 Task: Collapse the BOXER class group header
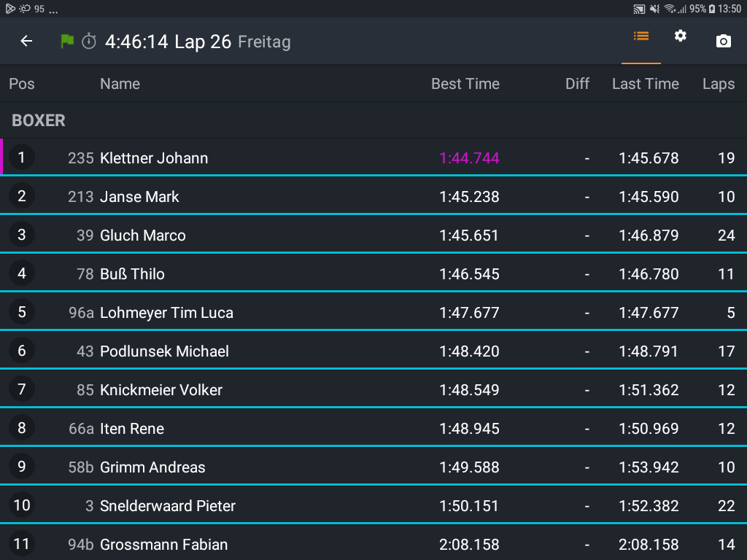pyautogui.click(x=39, y=120)
